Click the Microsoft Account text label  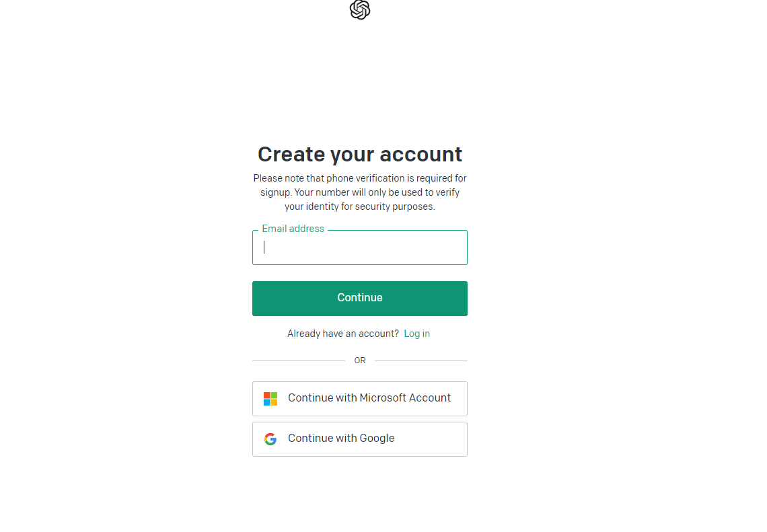(x=405, y=397)
